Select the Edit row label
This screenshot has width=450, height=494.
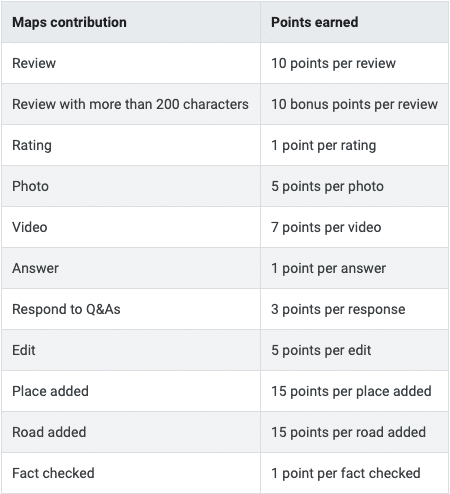(24, 350)
